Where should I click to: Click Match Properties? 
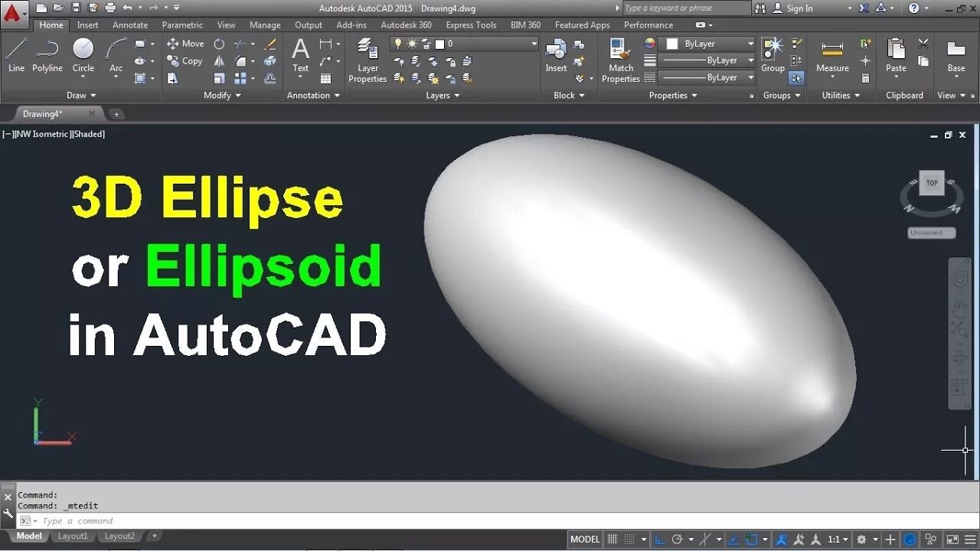click(x=621, y=60)
